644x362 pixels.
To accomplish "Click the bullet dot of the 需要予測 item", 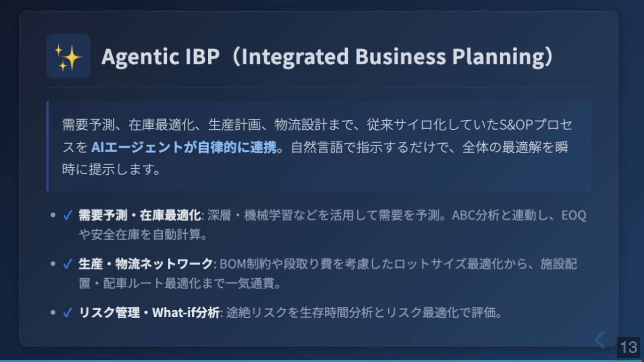I will coord(53,215).
